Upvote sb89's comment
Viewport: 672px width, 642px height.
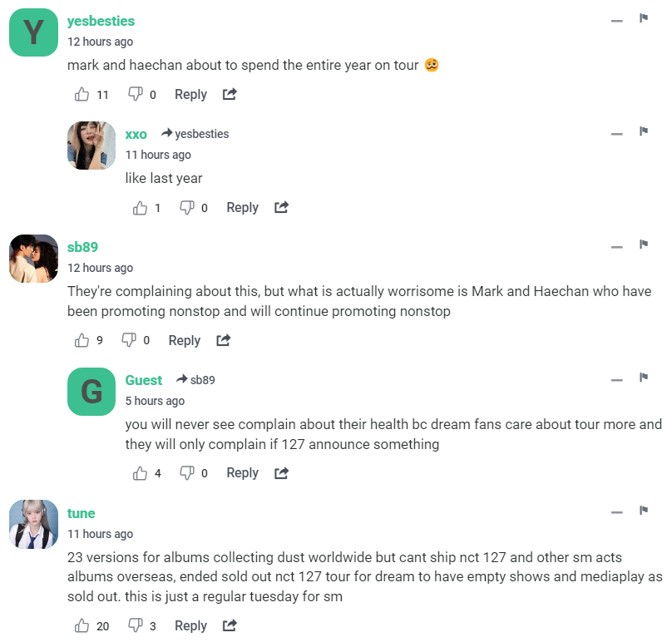82,340
